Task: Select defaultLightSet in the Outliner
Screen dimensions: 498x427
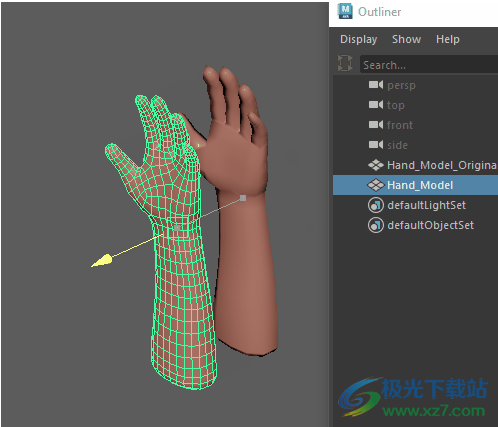Action: pyautogui.click(x=426, y=205)
